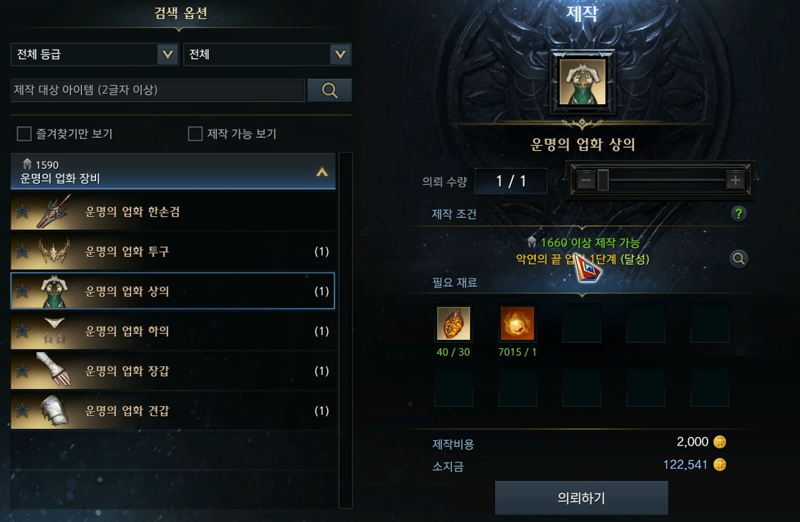Click the green question mark help icon

[x=738, y=214]
